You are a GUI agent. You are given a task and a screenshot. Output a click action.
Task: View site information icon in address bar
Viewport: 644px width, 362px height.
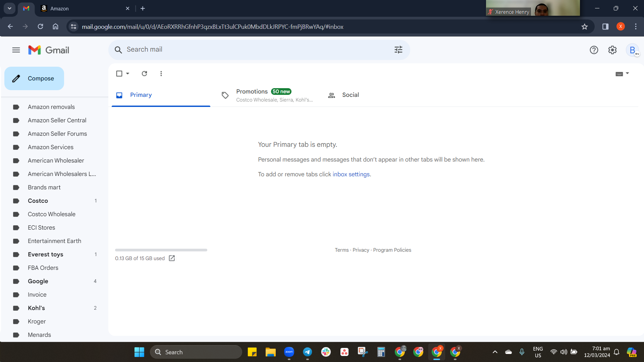pyautogui.click(x=73, y=26)
